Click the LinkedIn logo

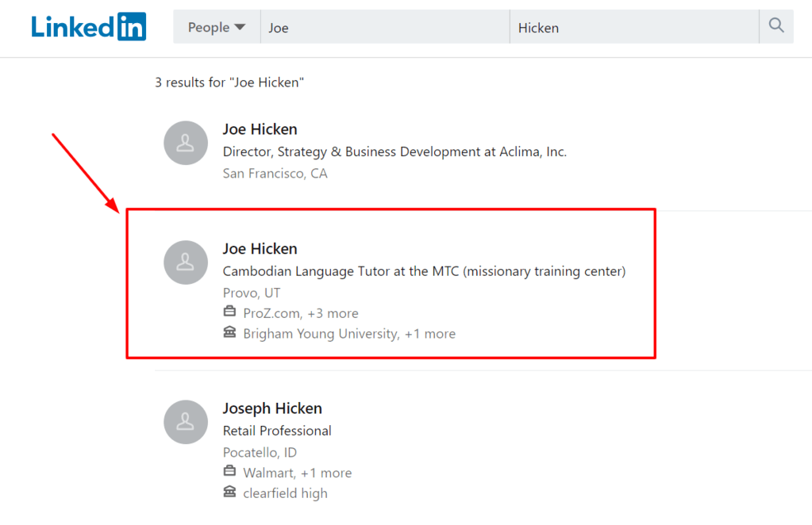(88, 26)
